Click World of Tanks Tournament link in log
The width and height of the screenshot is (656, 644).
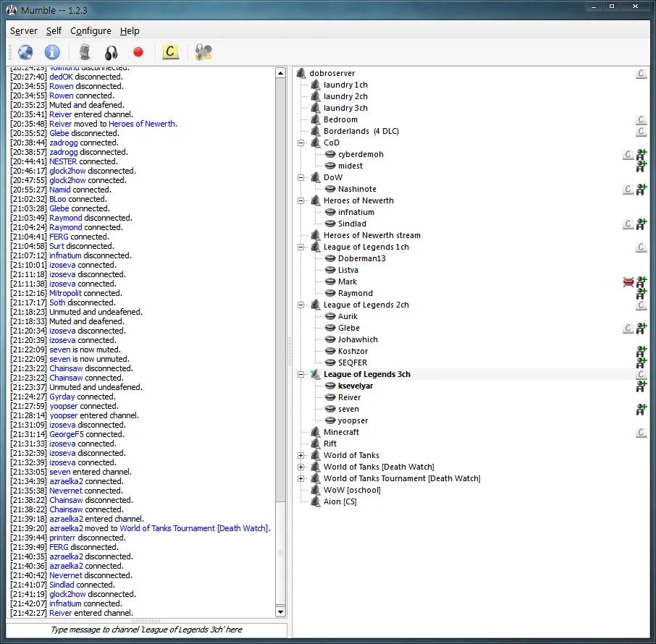click(194, 528)
